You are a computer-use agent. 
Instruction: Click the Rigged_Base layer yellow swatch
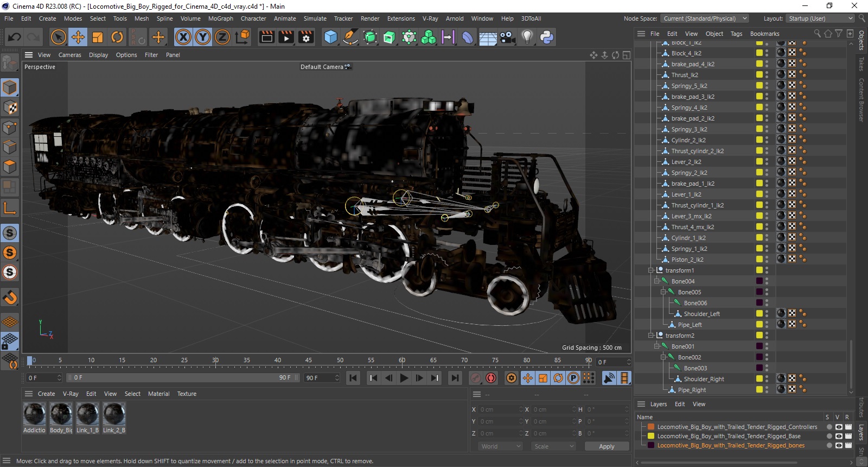pyautogui.click(x=651, y=436)
